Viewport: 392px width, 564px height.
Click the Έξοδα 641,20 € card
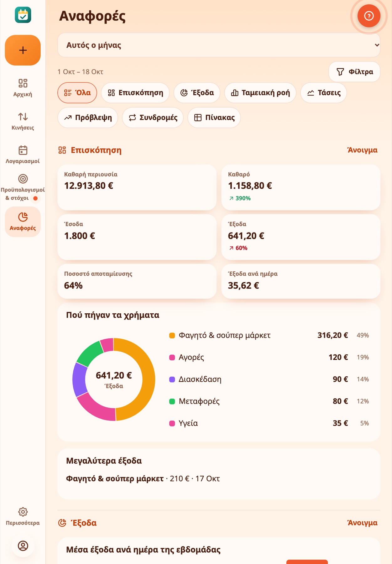[x=301, y=237]
